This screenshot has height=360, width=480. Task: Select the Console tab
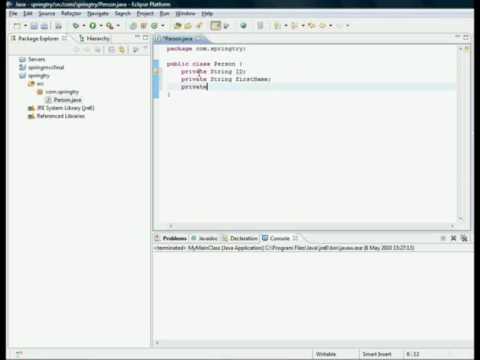click(280, 238)
